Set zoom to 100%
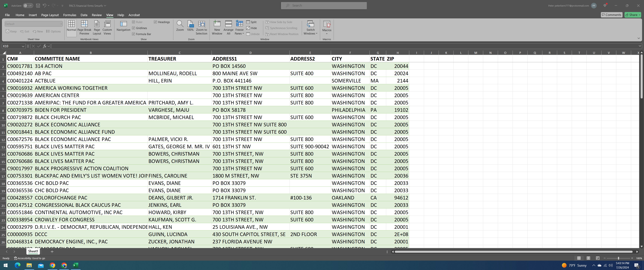Image resolution: width=644 pixels, height=270 pixels. click(190, 26)
